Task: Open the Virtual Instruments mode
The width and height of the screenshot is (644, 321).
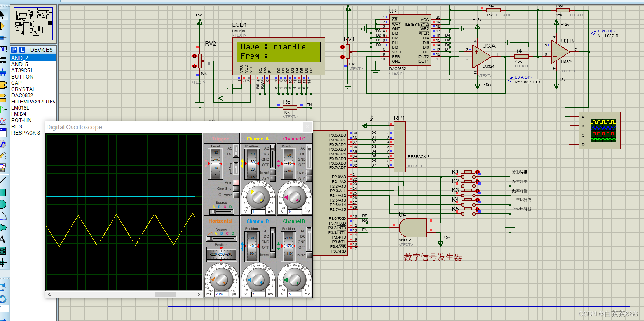Action: (x=3, y=168)
